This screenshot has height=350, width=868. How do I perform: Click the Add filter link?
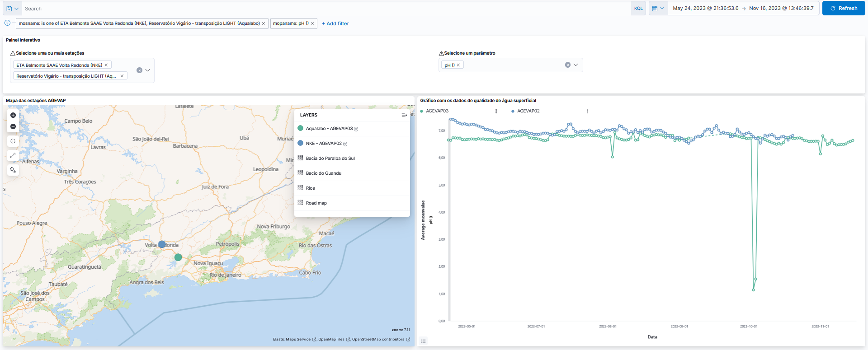point(335,23)
